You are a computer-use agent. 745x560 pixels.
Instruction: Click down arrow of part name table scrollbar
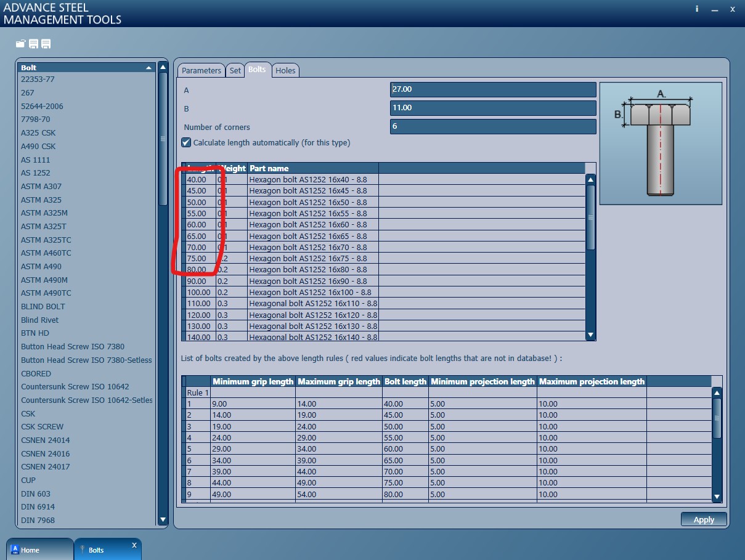(590, 335)
